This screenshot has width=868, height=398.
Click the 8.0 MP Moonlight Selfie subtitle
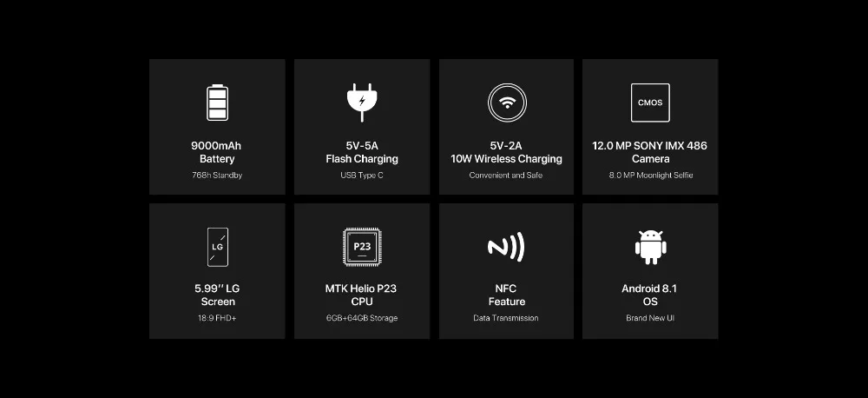point(650,176)
